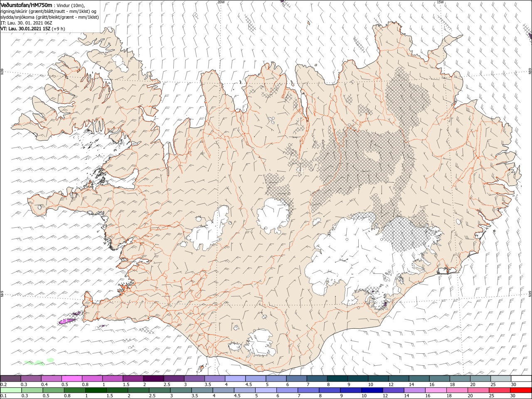Click the pale green 0.1 rain scale swatch

[x=11, y=390]
